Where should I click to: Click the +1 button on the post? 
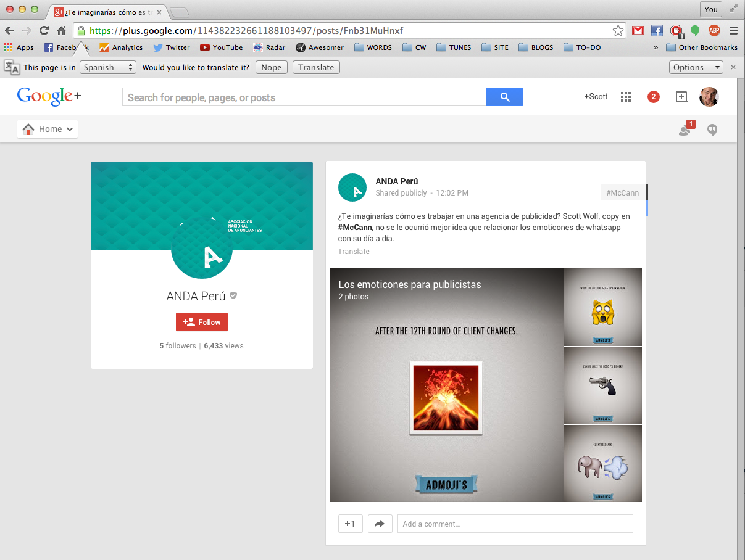pyautogui.click(x=351, y=524)
